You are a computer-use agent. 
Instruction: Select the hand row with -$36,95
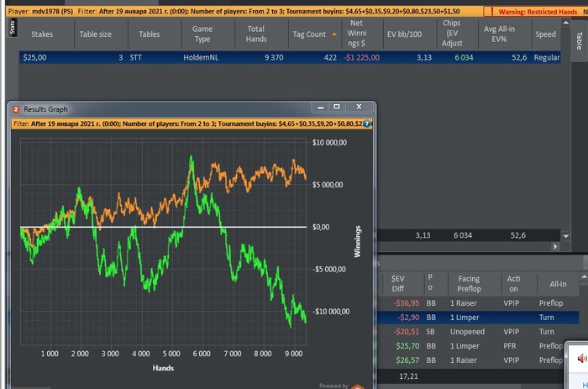(478, 303)
